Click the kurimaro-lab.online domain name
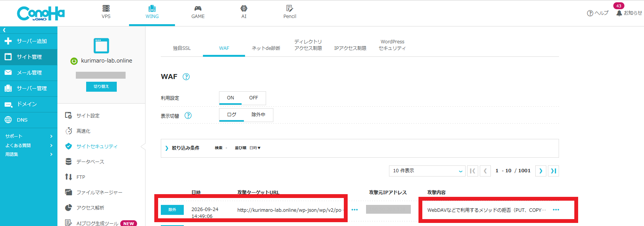The width and height of the screenshot is (644, 226). click(106, 61)
